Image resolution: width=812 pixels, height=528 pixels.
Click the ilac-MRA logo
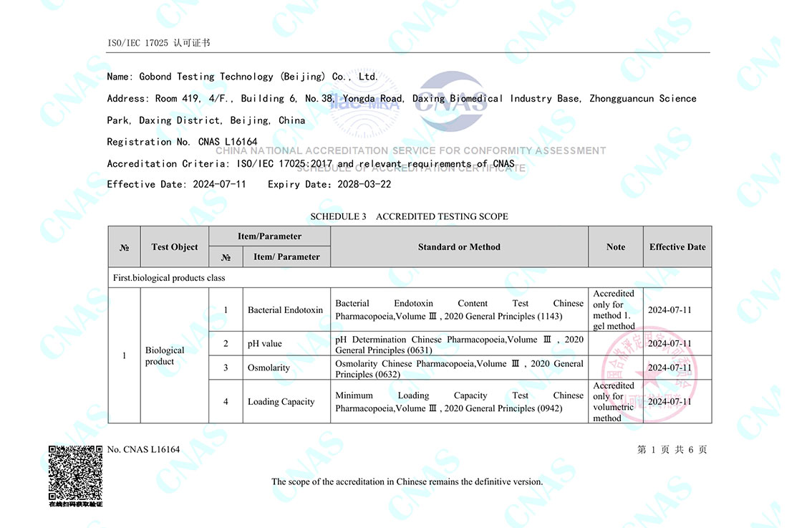(366, 103)
